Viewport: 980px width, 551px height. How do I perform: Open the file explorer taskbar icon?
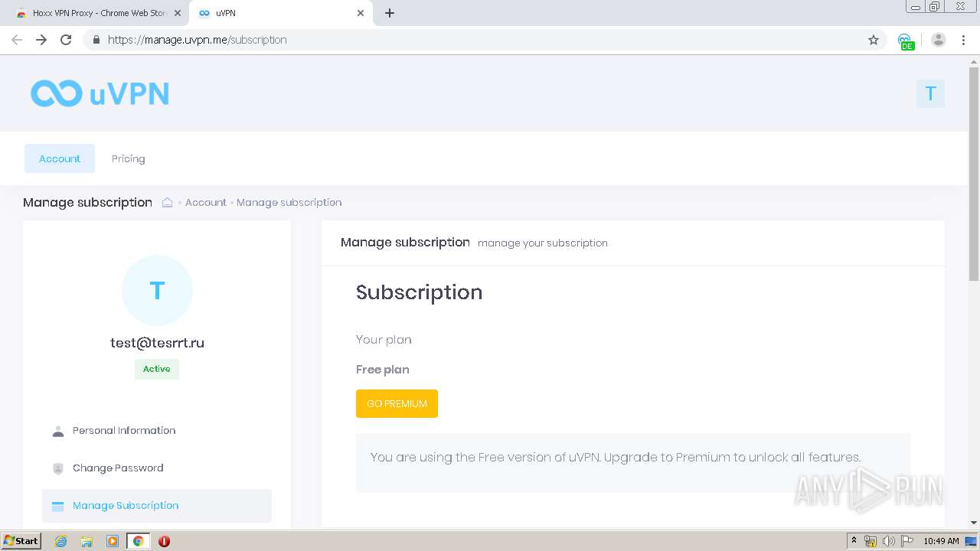(x=87, y=541)
